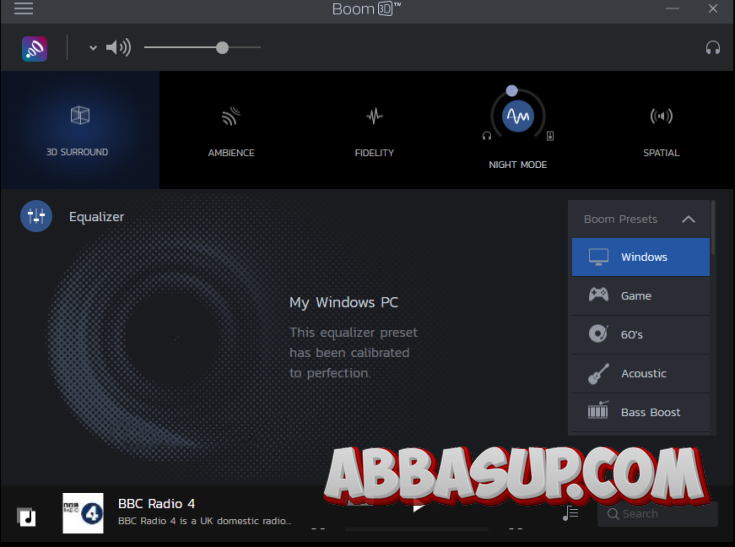
Task: Click the gamepad icon in Game preset
Action: [x=599, y=295]
